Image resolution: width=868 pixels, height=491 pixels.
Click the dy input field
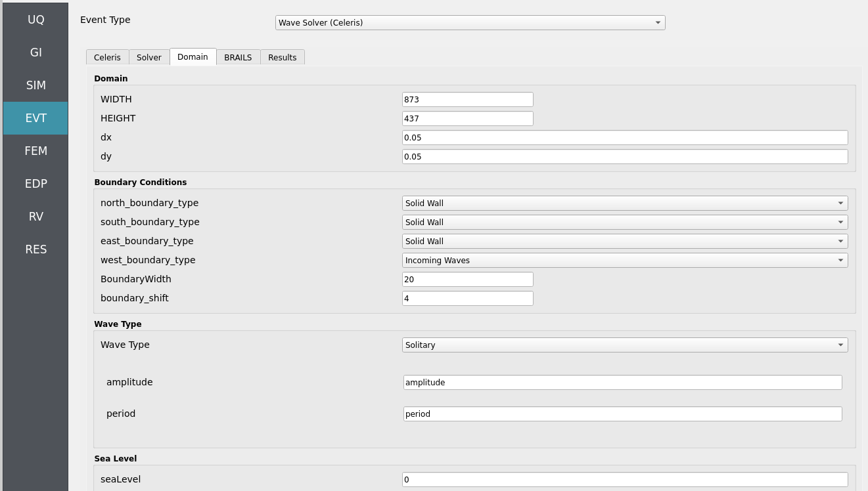pyautogui.click(x=625, y=157)
